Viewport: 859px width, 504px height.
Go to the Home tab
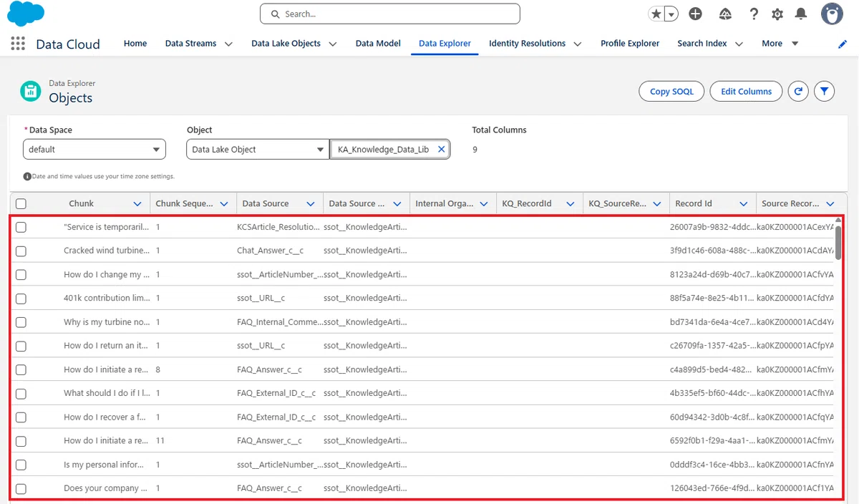(135, 43)
